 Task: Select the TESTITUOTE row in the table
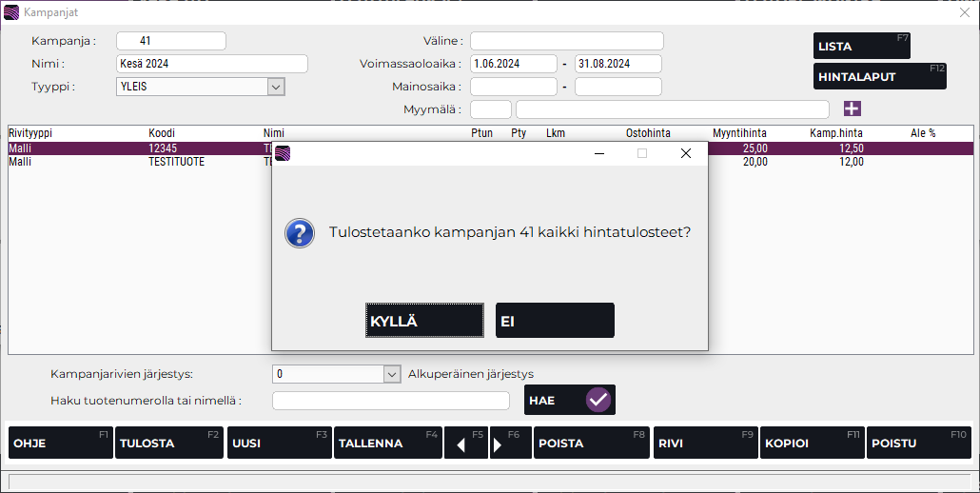177,163
